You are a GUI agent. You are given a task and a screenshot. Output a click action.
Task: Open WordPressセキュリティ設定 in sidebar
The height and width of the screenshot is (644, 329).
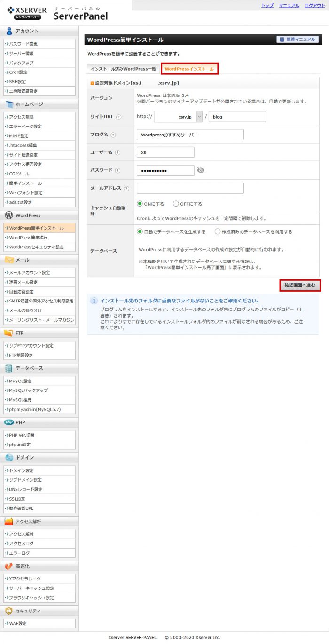click(x=39, y=246)
